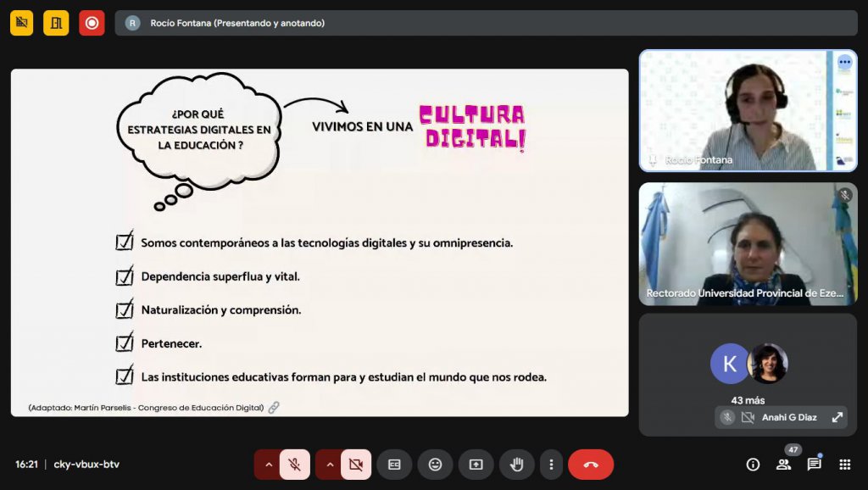
Task: Open meeting details info icon
Action: point(753,465)
